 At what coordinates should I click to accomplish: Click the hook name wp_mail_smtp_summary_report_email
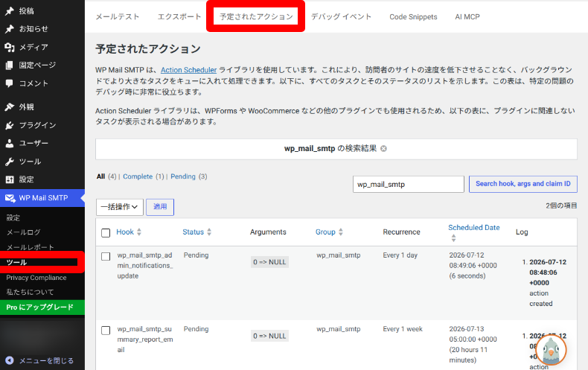[x=144, y=339]
